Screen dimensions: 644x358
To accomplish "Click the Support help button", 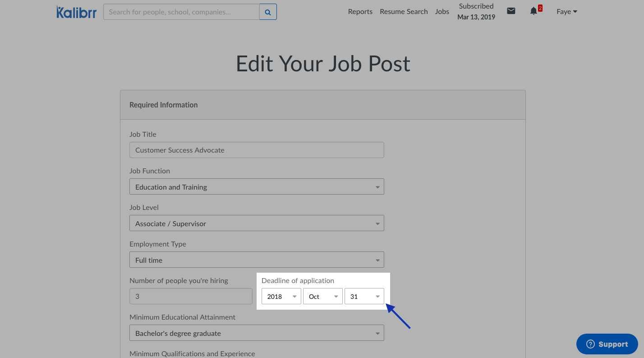I will (x=607, y=344).
